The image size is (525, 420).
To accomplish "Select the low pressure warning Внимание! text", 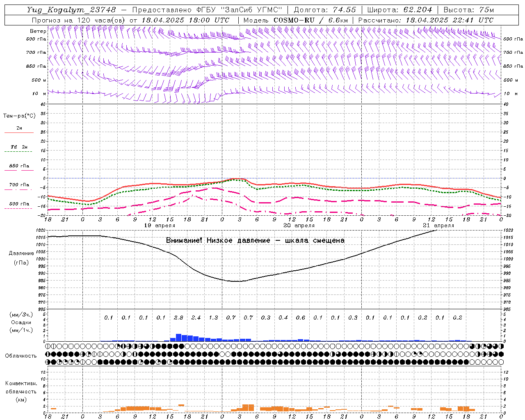I will 255,241.
